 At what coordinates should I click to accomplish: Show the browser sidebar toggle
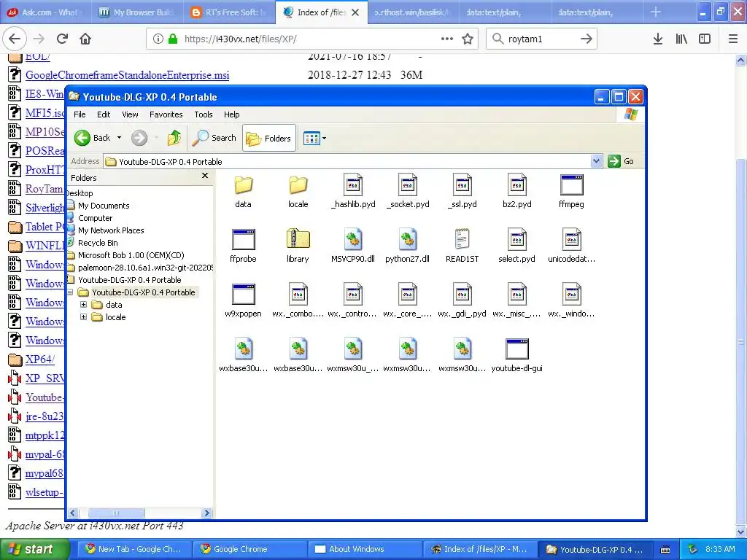point(705,39)
